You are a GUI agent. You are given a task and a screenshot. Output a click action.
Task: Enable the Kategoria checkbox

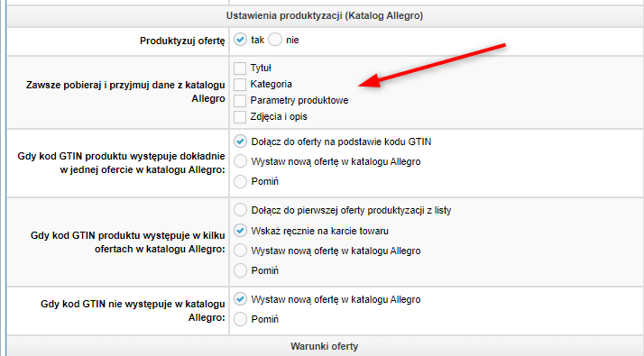tap(240, 85)
